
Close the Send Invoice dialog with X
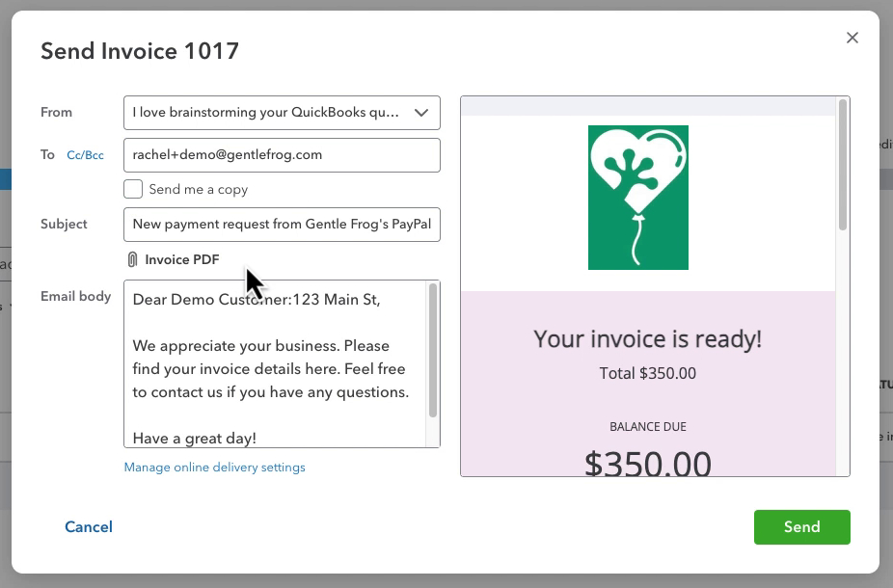[852, 38]
